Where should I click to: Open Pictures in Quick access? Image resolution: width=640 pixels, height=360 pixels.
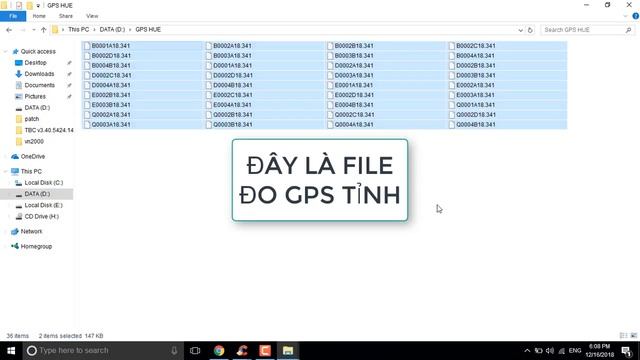point(35,96)
